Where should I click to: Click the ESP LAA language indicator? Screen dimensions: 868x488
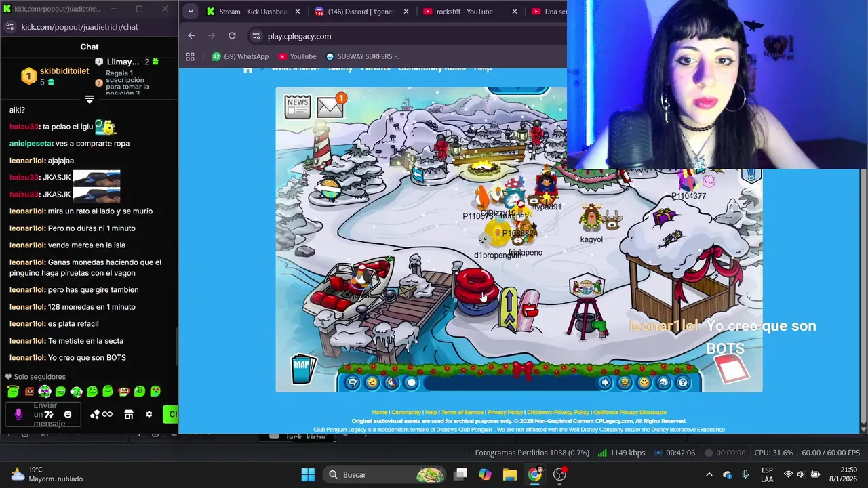767,474
